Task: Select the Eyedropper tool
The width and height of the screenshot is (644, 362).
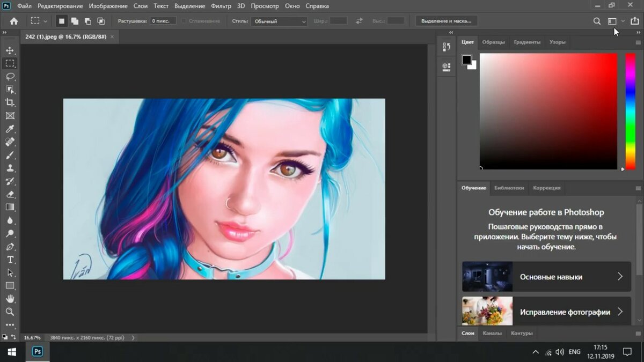Action: 10,129
